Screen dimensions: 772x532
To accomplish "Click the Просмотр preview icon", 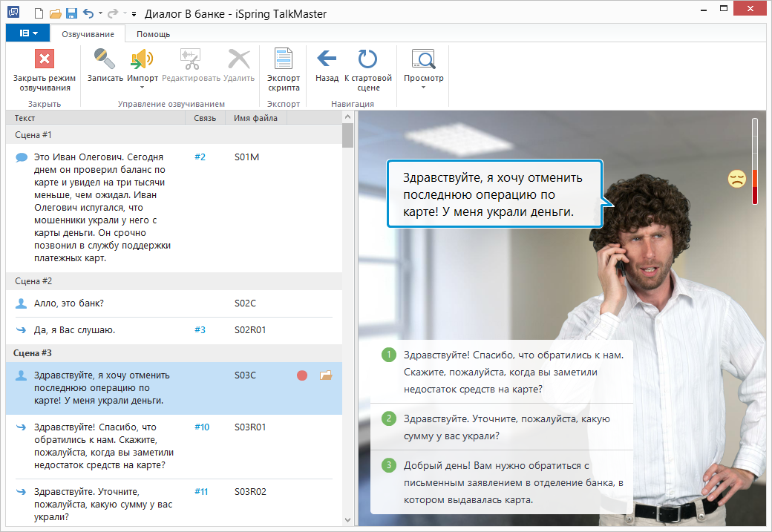I will (423, 59).
